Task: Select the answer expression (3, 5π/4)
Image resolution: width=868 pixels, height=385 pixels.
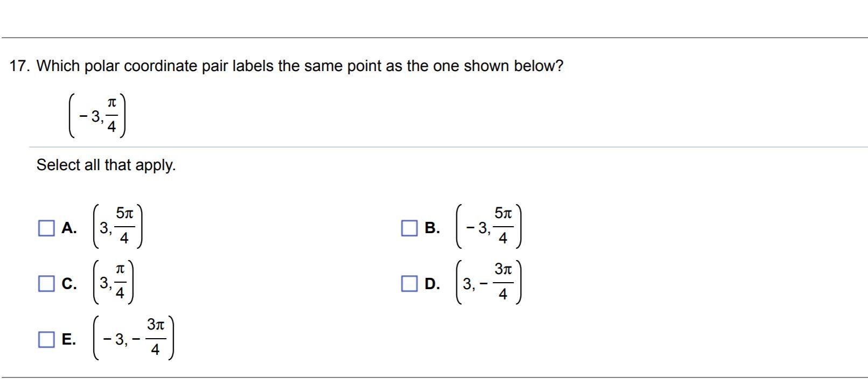Action: (116, 227)
